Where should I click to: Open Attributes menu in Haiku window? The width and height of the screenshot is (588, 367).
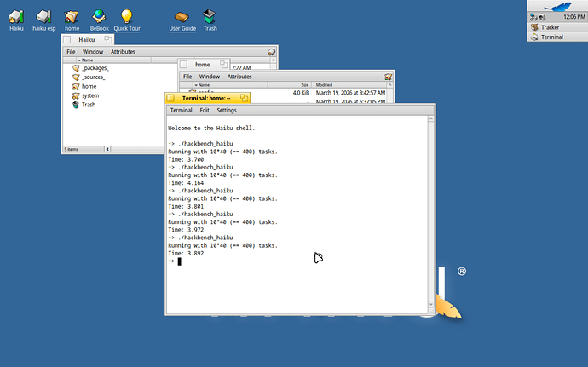(123, 52)
